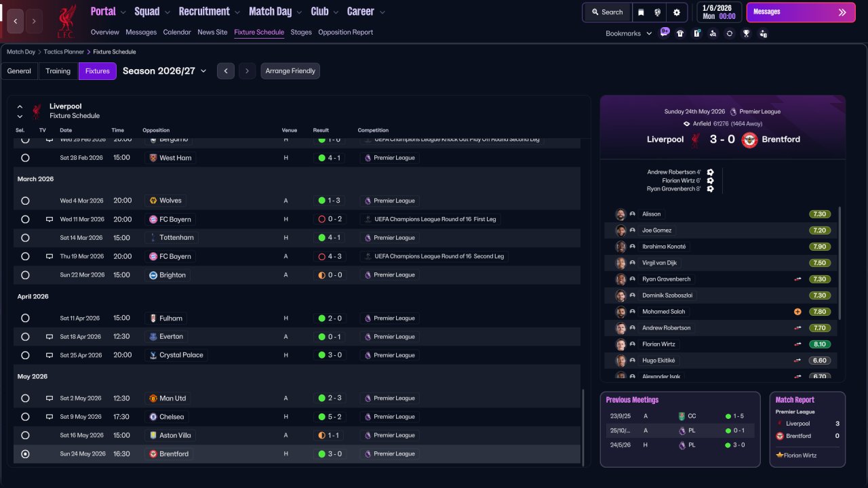This screenshot has width=868, height=488.
Task: Click the up chevron beside Liverpool Fixture Schedule
Action: coord(20,106)
